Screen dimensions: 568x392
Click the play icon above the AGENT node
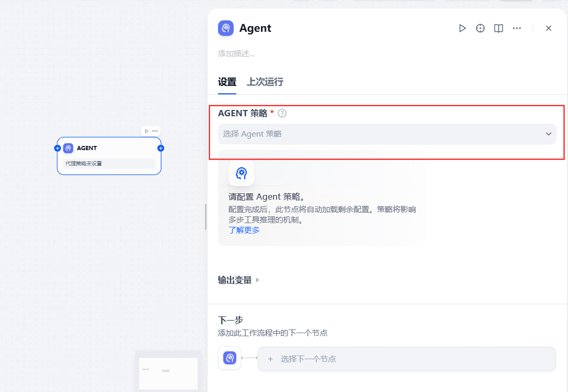pyautogui.click(x=145, y=131)
